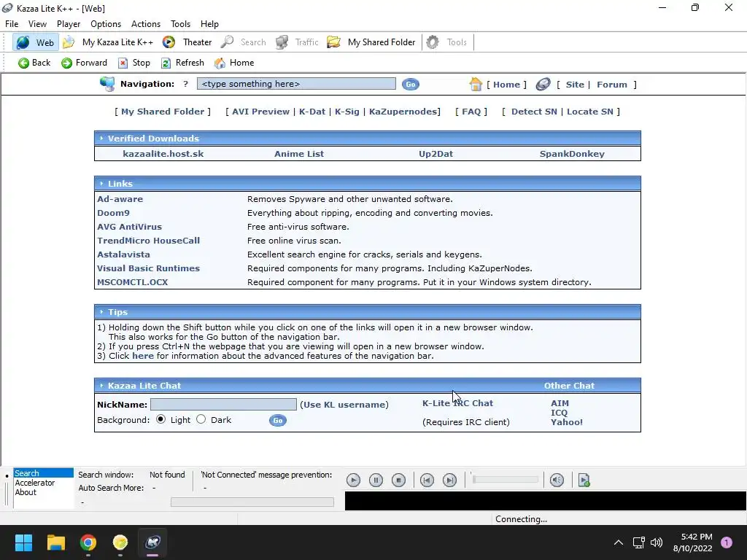Open Google Chrome from taskbar

pos(88,542)
